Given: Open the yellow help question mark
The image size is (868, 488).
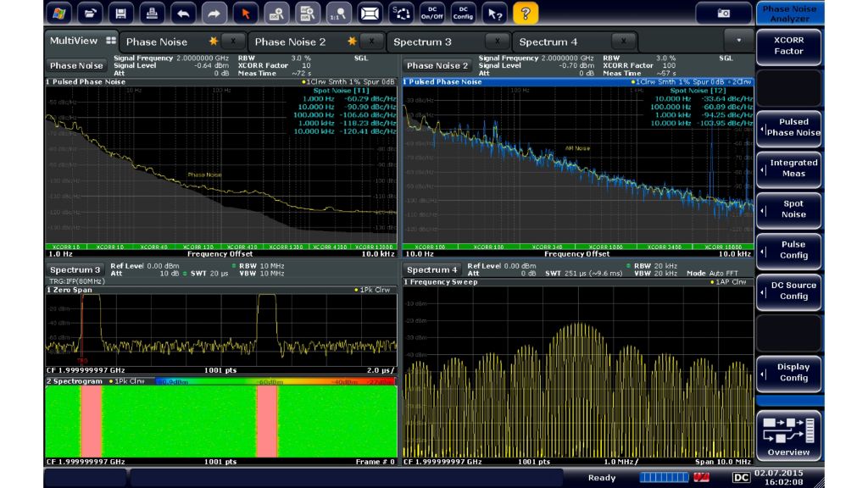Looking at the screenshot, I should (525, 14).
